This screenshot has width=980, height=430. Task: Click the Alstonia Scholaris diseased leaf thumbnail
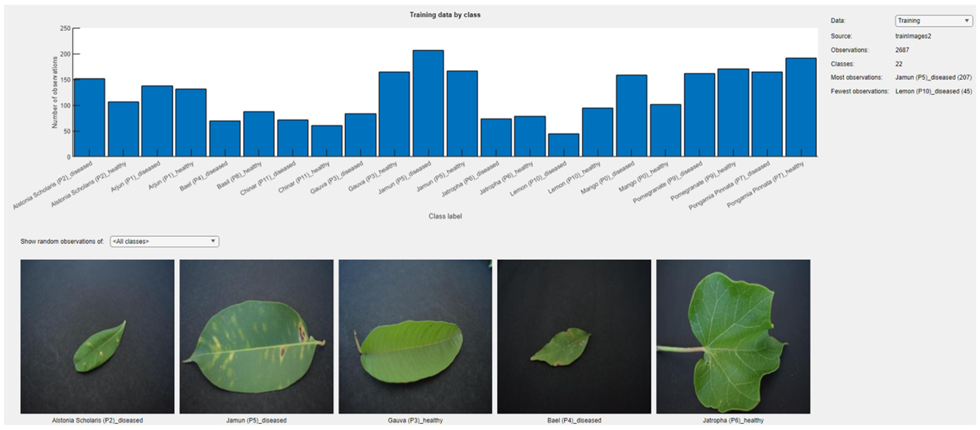pyautogui.click(x=97, y=336)
